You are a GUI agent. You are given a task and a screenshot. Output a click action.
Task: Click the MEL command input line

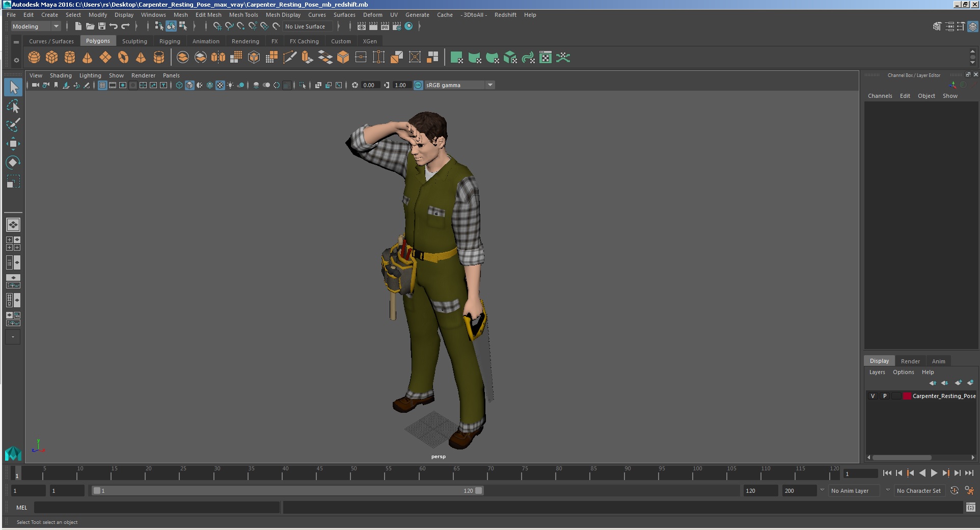(x=157, y=507)
